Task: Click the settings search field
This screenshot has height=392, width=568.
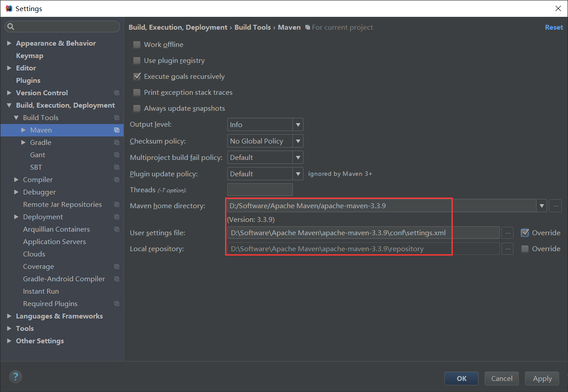Action: 62,27
